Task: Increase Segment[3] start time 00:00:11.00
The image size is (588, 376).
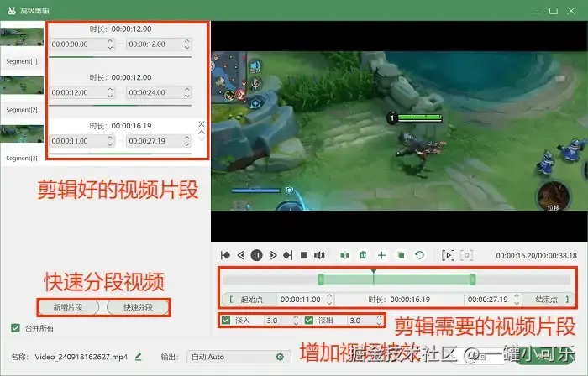Action: tap(110, 138)
